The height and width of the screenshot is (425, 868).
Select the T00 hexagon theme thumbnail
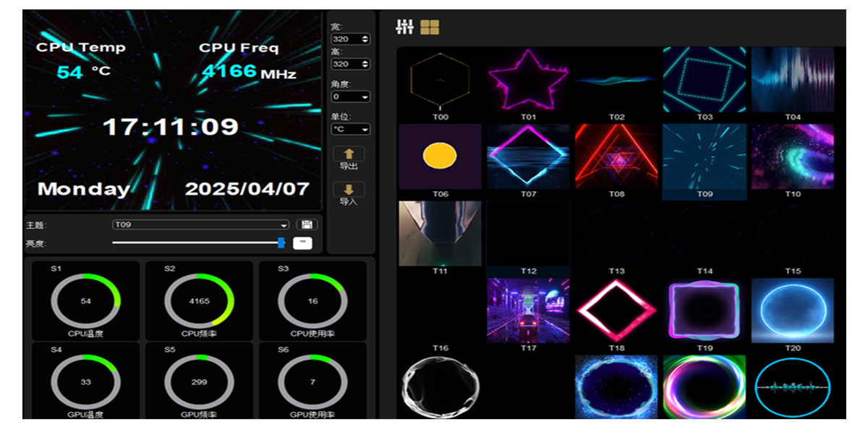[441, 80]
